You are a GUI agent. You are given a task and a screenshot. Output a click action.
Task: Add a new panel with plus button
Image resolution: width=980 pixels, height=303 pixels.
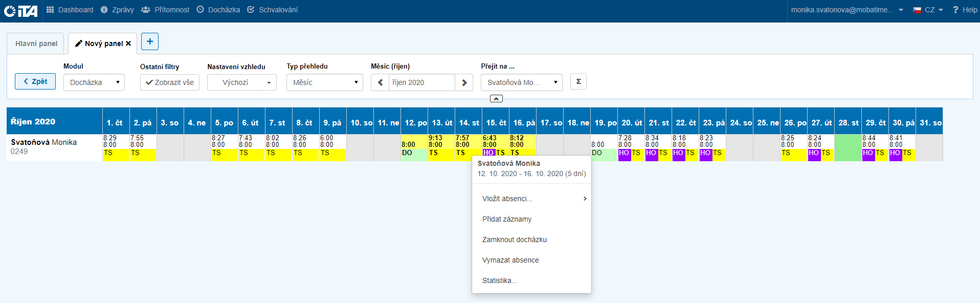tap(150, 41)
